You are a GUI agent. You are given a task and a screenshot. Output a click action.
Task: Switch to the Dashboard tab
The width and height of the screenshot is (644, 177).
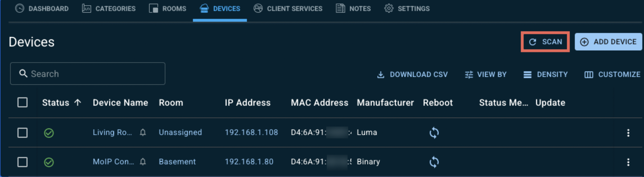point(42,8)
